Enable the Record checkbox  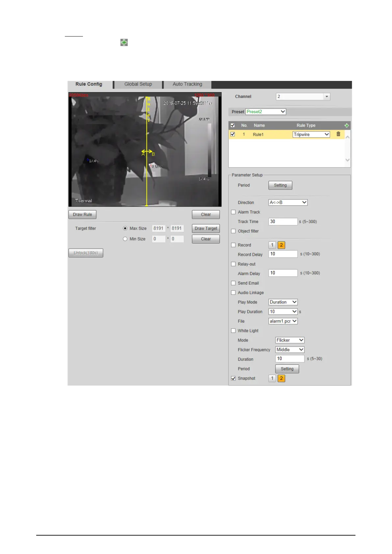[233, 245]
